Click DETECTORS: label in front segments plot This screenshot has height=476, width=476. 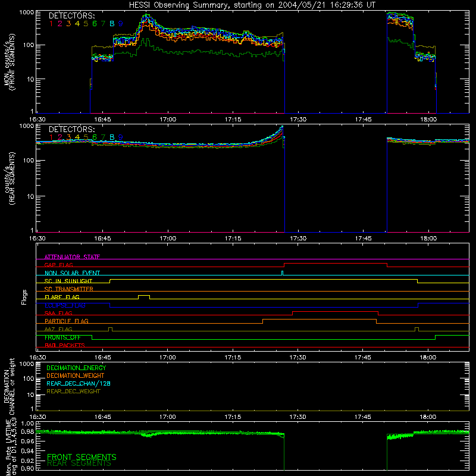pos(71,16)
